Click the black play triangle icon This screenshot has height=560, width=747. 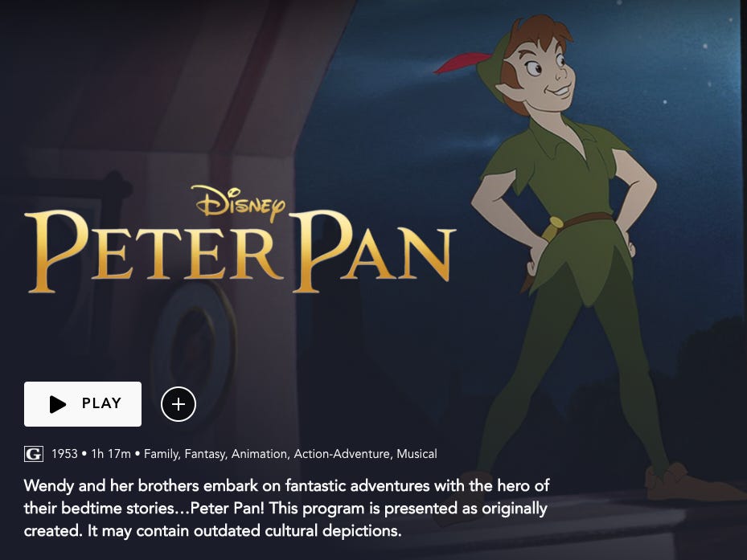coord(58,404)
